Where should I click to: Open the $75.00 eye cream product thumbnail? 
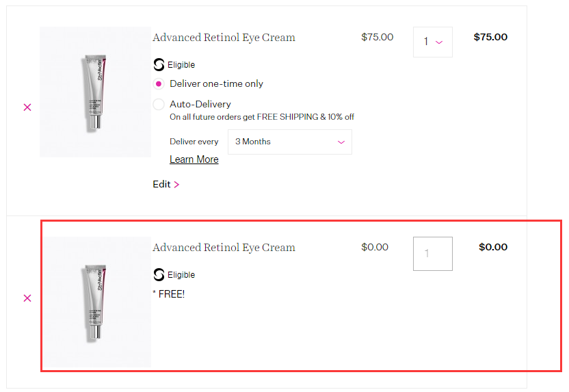coord(95,92)
